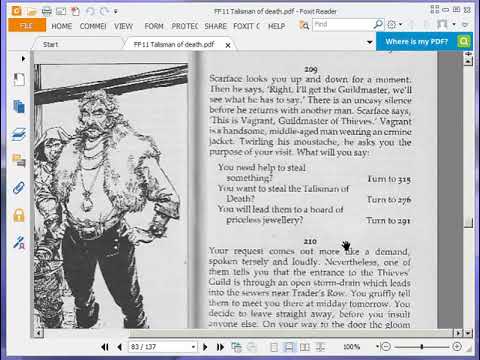480x360 pixels.
Task: Open the HELP ribbon tab
Action: tap(276, 26)
